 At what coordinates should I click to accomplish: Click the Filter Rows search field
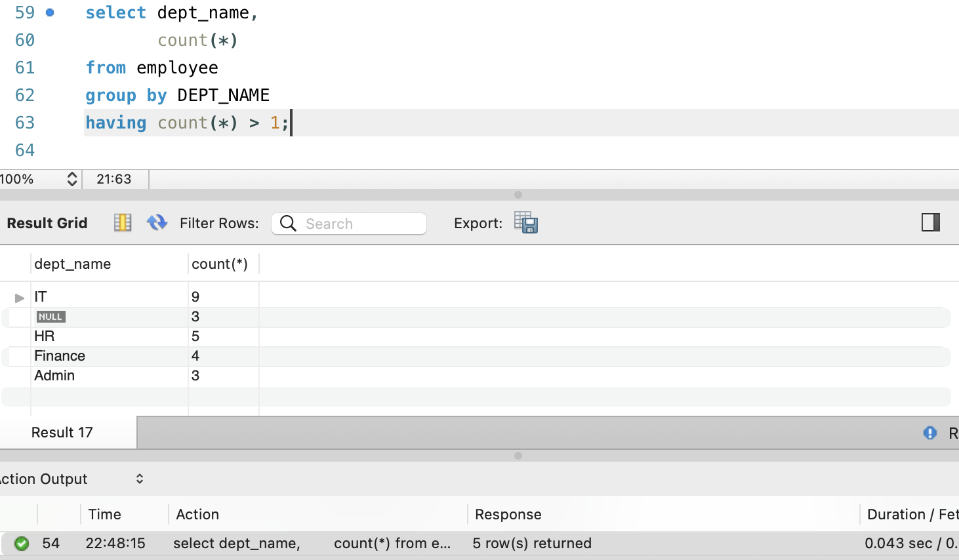pyautogui.click(x=349, y=224)
